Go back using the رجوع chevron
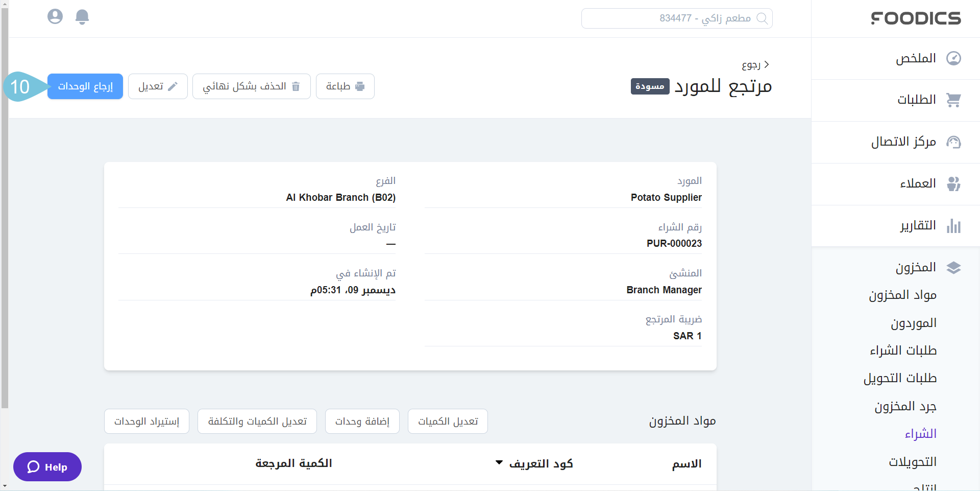This screenshot has height=491, width=980. click(766, 65)
